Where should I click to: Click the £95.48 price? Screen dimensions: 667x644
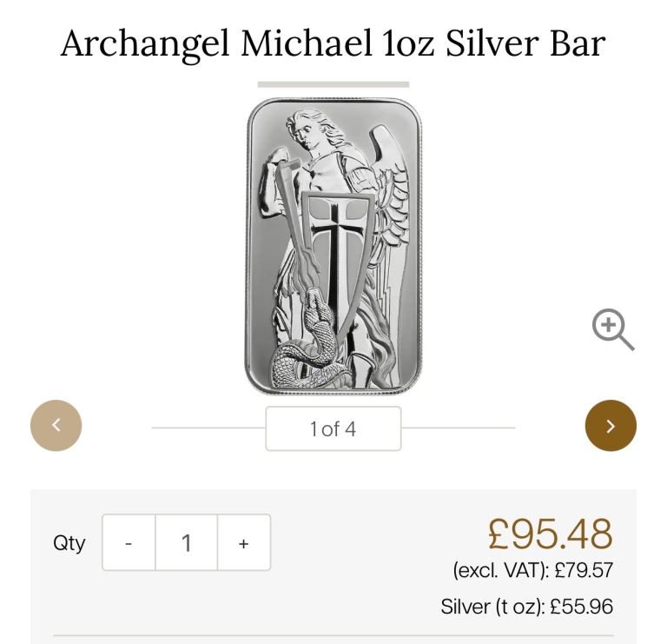(x=550, y=534)
